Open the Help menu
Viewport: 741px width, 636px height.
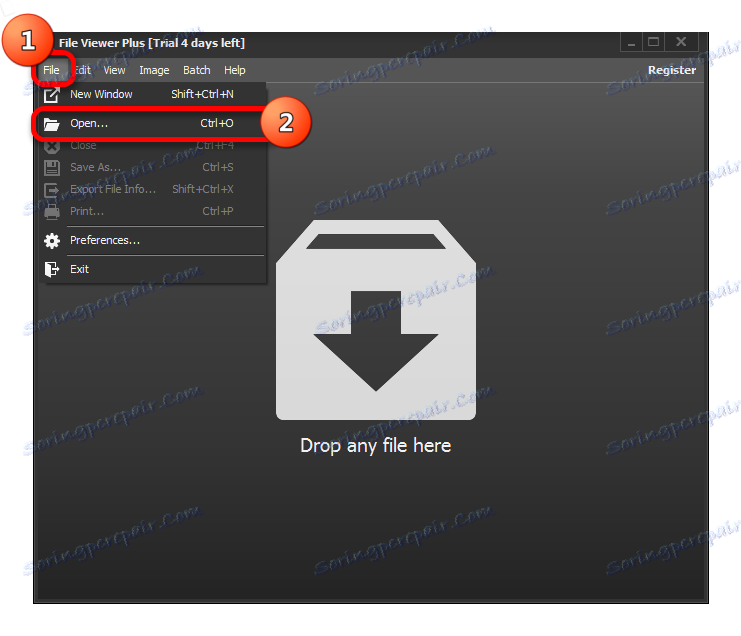234,70
